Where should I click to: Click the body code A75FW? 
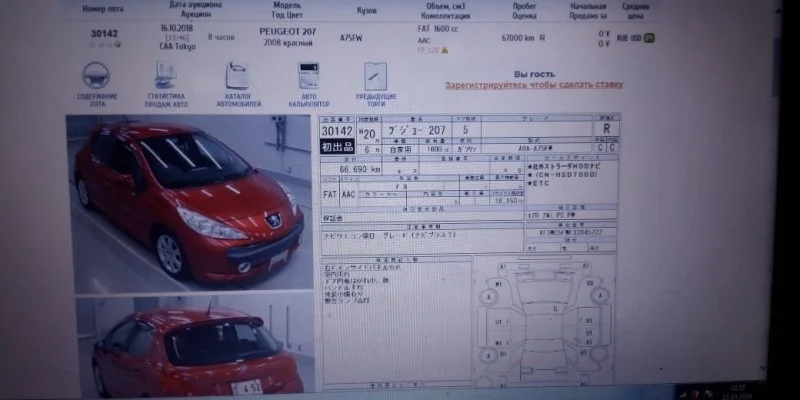tap(351, 38)
